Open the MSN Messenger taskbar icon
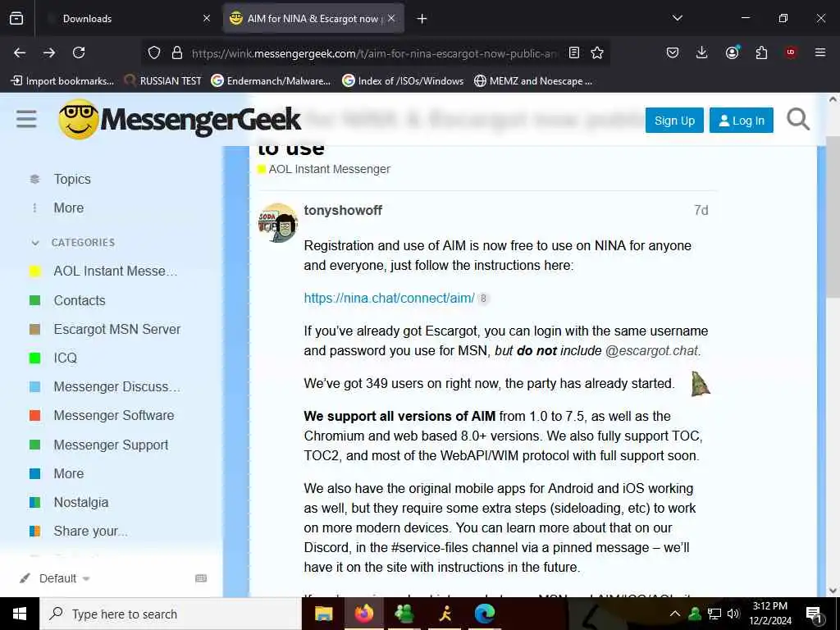840x630 pixels. point(404,614)
